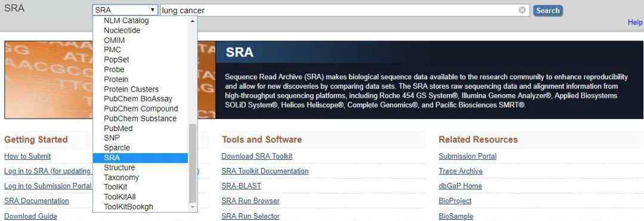Screen dimensions: 644x221
Task: Open the SRA database dropdown selector
Action: point(125,10)
